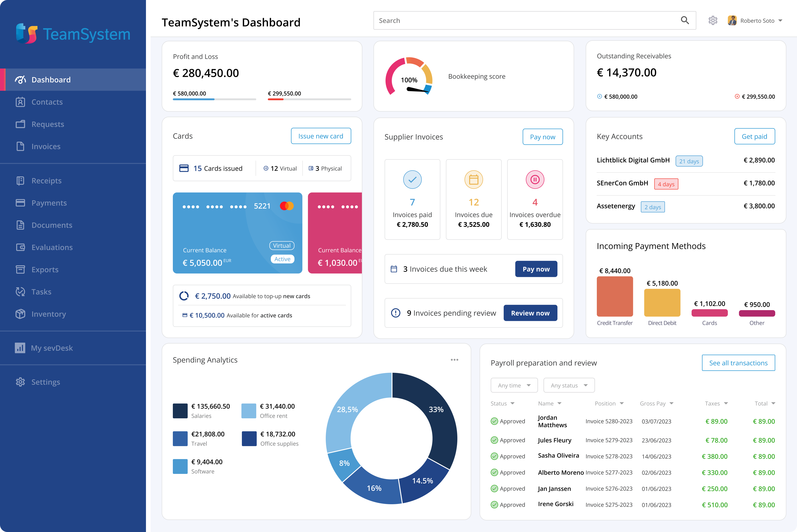Click Jordan Matthews Approved status check
Image resolution: width=797 pixels, height=532 pixels.
click(494, 421)
